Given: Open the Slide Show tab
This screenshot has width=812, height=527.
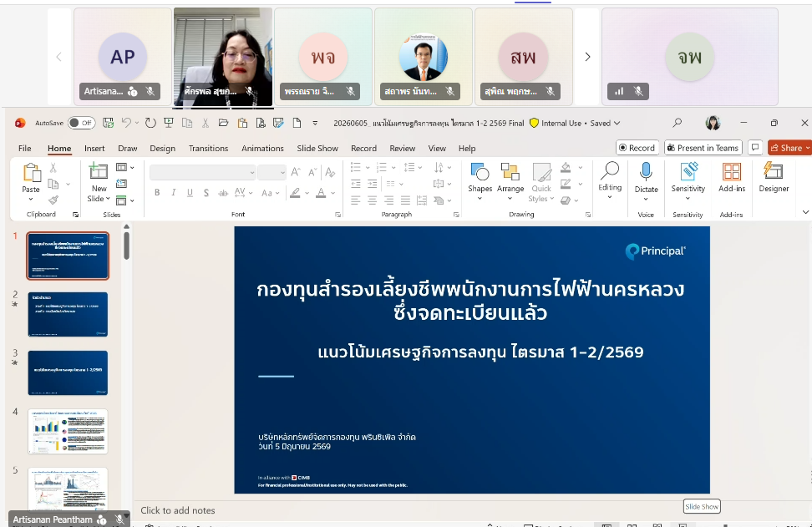Looking at the screenshot, I should [x=317, y=148].
